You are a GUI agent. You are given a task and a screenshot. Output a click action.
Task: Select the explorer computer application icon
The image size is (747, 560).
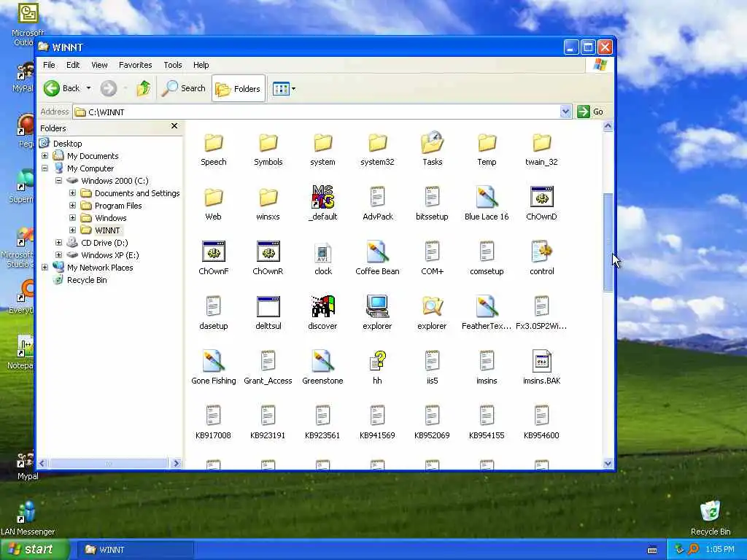pyautogui.click(x=377, y=307)
